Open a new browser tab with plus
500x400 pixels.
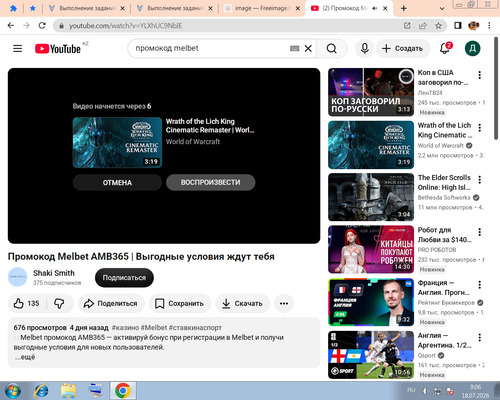(x=403, y=8)
